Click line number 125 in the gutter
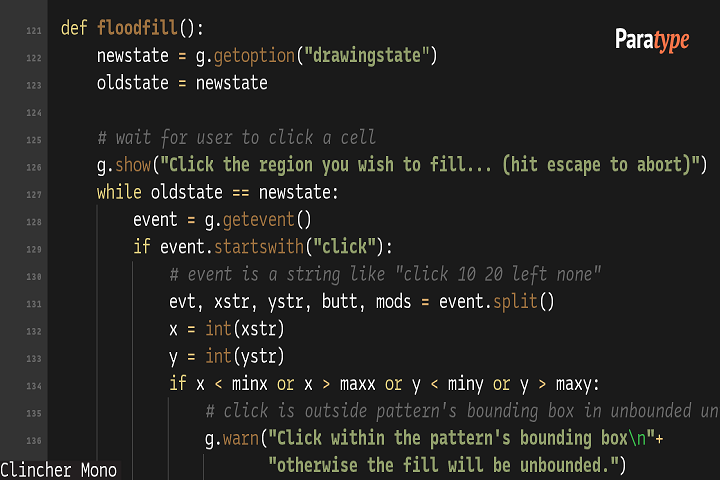This screenshot has width=720, height=480. coord(33,140)
